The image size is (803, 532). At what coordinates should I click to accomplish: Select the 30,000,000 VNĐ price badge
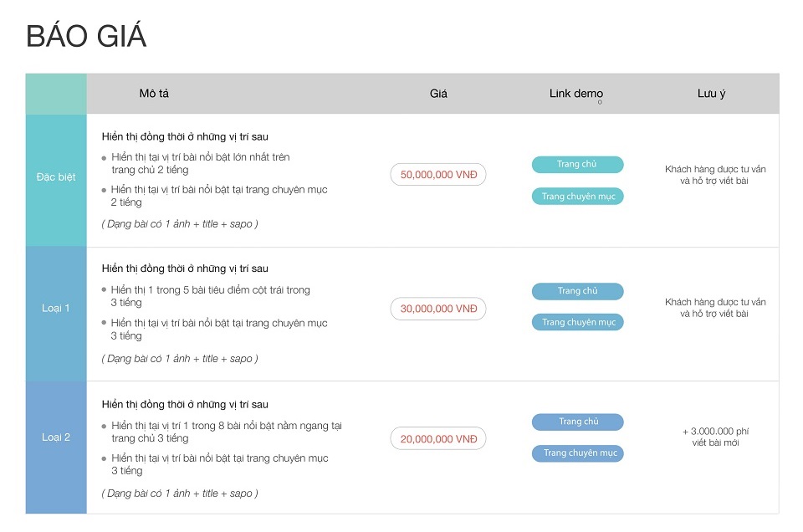click(438, 309)
